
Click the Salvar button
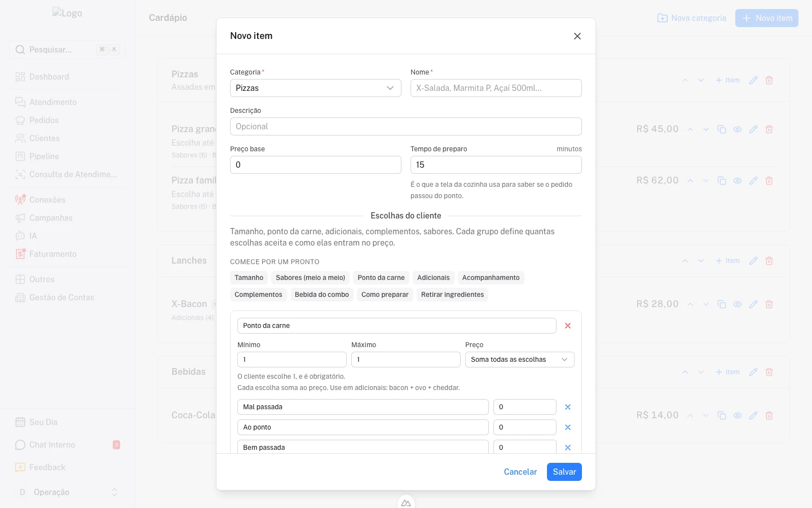click(564, 472)
